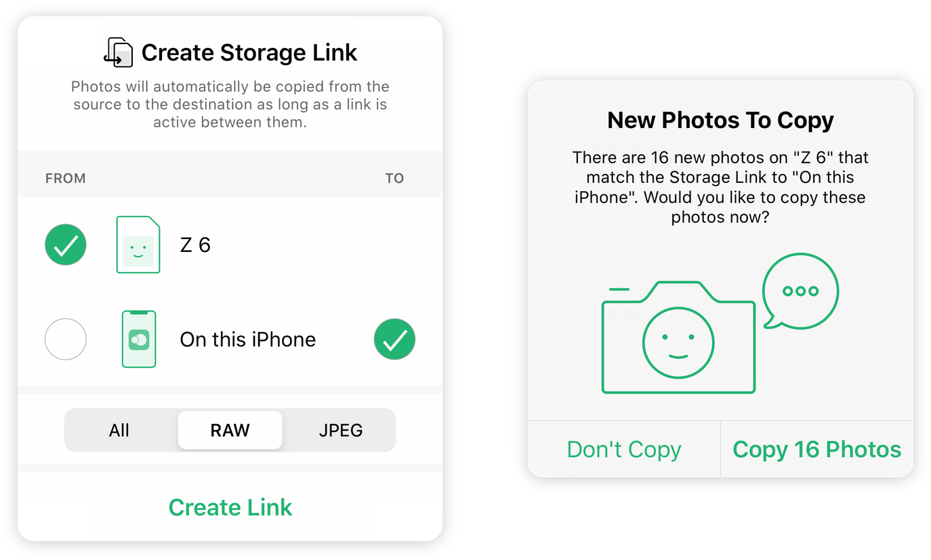Click the Create Storage Link title text

pyautogui.click(x=249, y=53)
